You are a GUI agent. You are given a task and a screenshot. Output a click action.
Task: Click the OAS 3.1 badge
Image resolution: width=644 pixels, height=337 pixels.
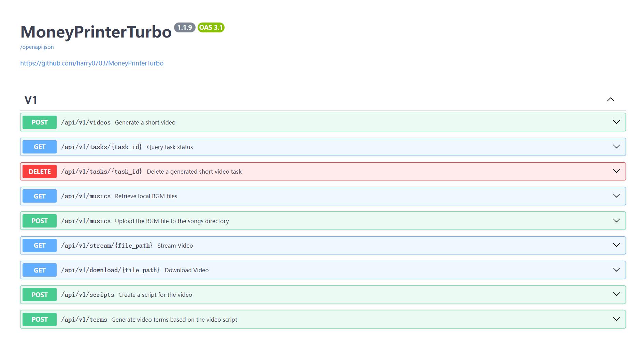pyautogui.click(x=211, y=27)
